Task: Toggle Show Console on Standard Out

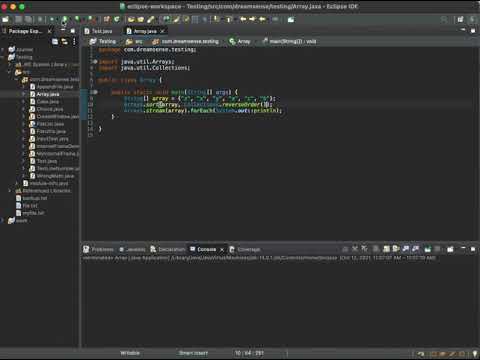Action: point(406,249)
